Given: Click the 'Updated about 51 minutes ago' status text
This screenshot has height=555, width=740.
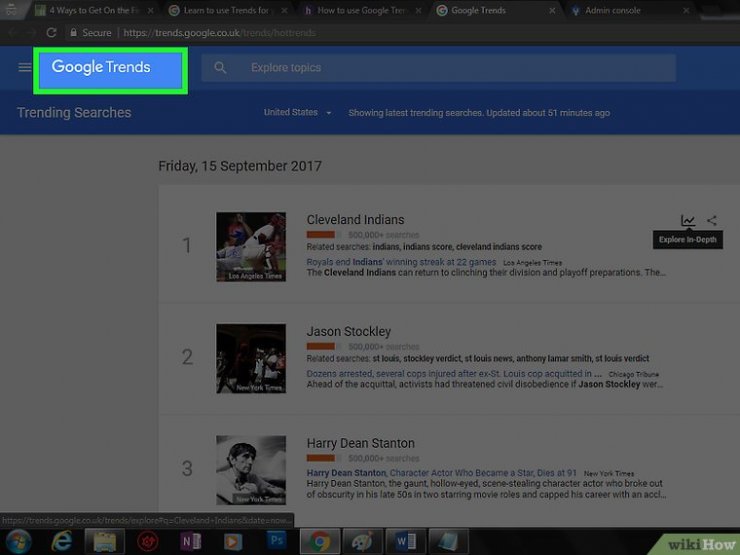Looking at the screenshot, I should coord(548,113).
